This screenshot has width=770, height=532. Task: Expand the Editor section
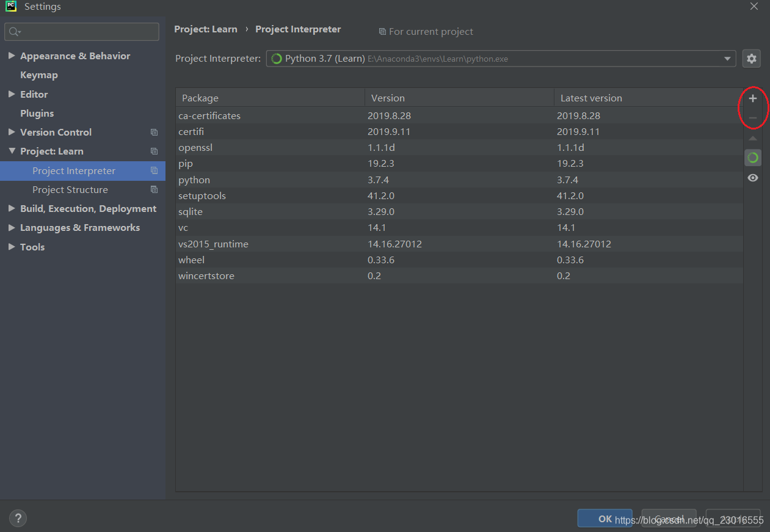pos(12,94)
